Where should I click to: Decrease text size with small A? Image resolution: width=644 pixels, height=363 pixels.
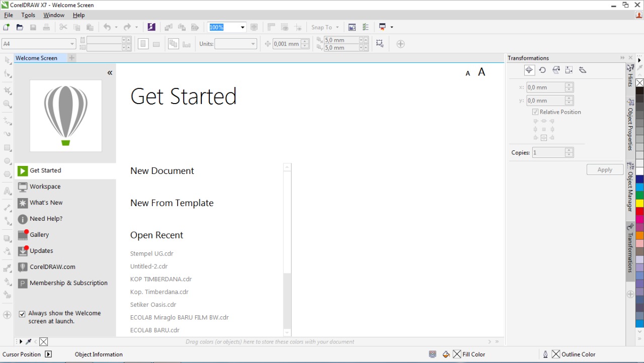pos(468,73)
